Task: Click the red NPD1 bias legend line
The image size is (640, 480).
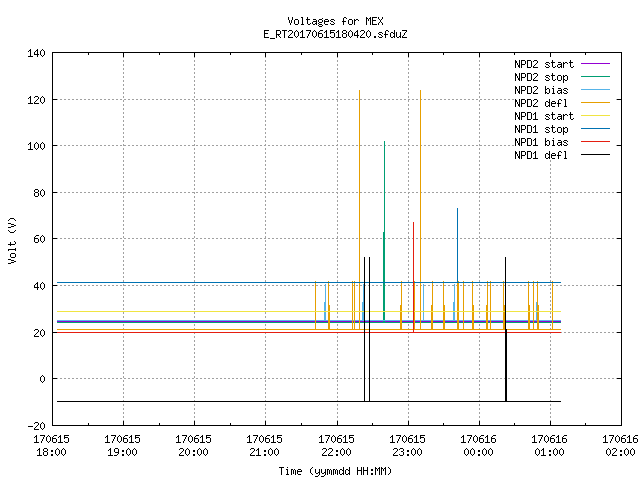Action: tap(595, 142)
